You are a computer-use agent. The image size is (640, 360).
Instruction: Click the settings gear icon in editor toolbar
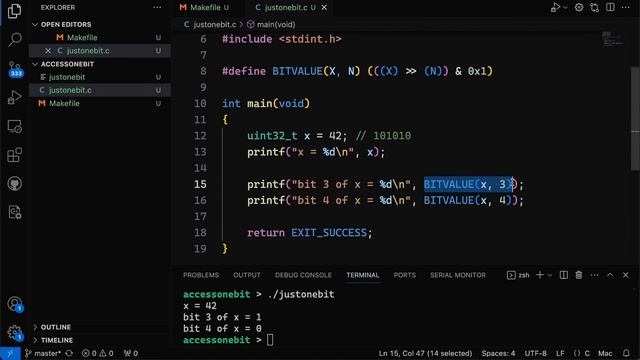[x=579, y=7]
